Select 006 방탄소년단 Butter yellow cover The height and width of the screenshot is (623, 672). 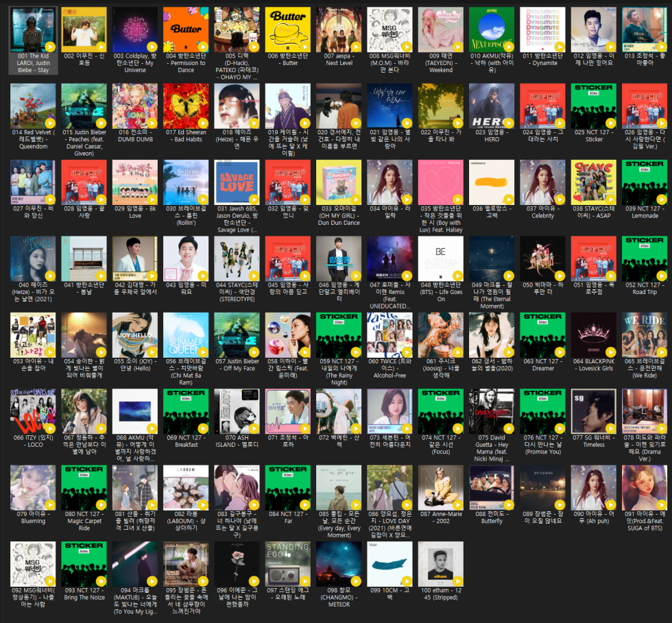click(x=288, y=29)
